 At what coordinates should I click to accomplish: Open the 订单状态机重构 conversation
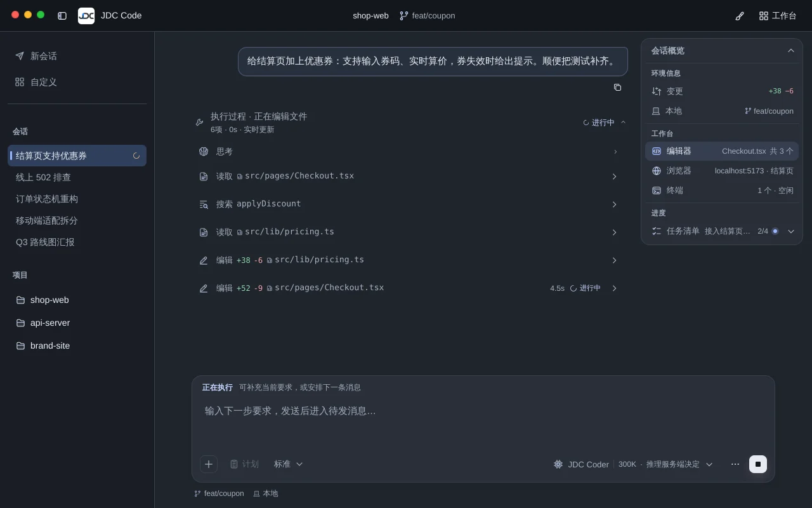(77, 199)
